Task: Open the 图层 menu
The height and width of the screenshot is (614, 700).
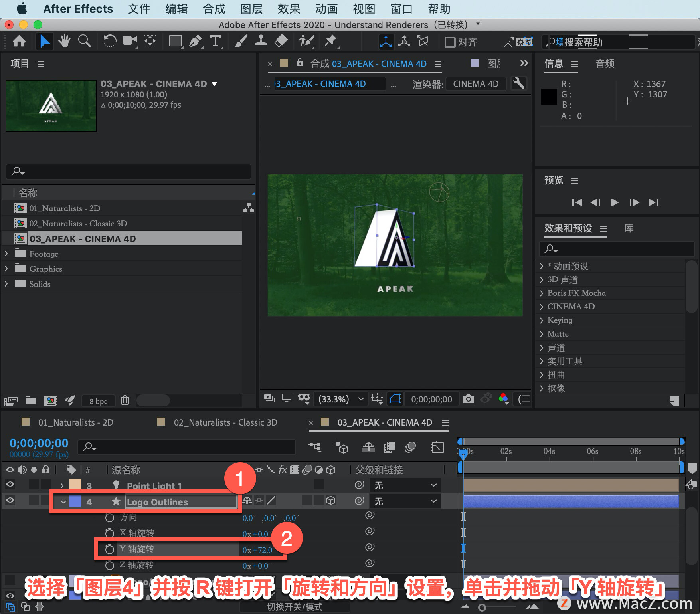Action: 251,9
